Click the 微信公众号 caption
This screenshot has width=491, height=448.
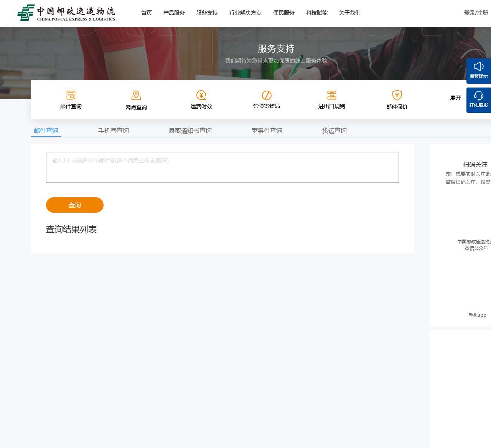click(476, 248)
